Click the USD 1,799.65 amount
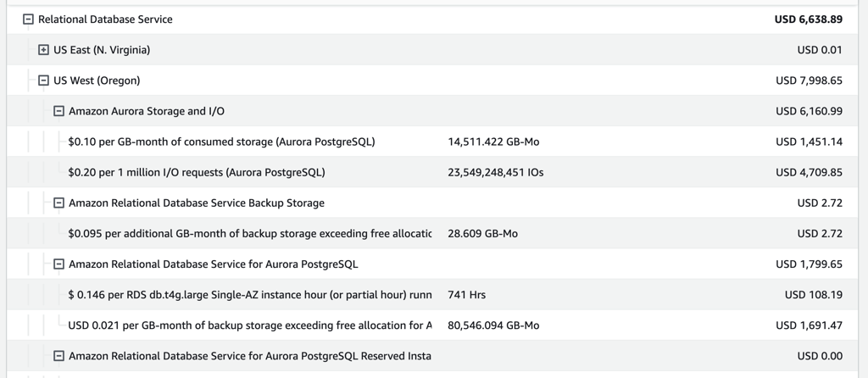Image resolution: width=868 pixels, height=378 pixels. pos(810,264)
